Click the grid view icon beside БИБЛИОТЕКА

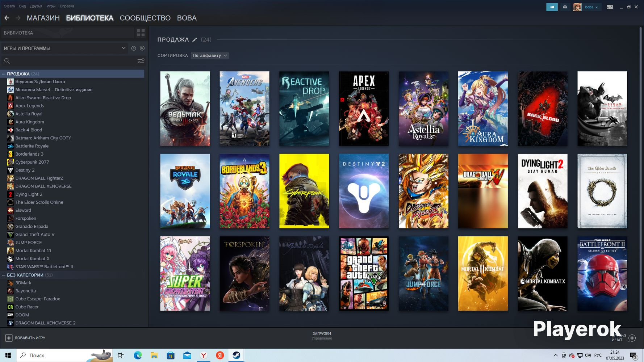141,33
